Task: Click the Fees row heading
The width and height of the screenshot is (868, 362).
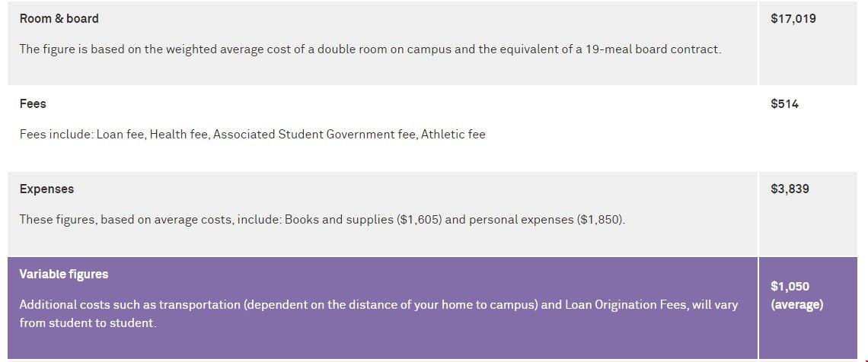Action: [x=33, y=104]
